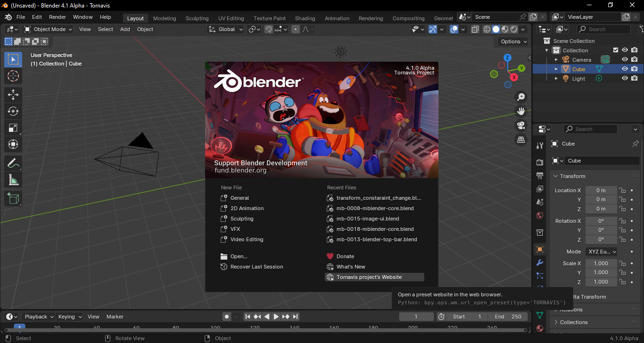Open the Render properties tab
644x343 pixels.
click(x=540, y=163)
